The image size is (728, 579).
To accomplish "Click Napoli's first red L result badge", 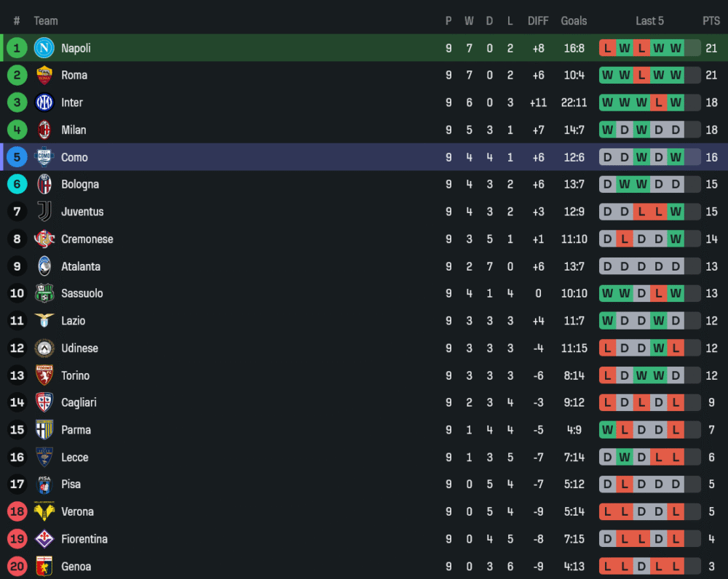I will [x=607, y=48].
